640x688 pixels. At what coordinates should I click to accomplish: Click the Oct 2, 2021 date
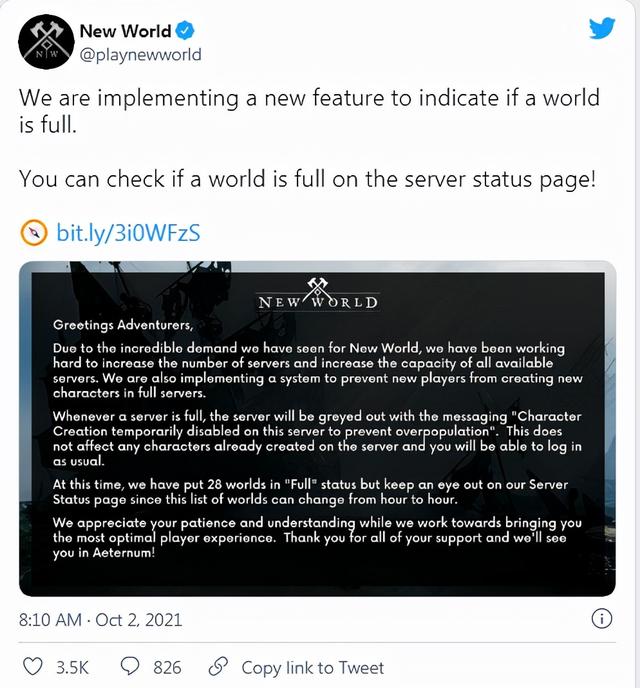coord(138,620)
